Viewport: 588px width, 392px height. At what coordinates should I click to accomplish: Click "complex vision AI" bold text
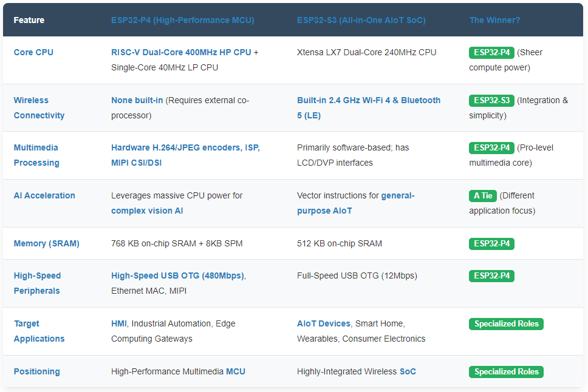click(x=147, y=211)
